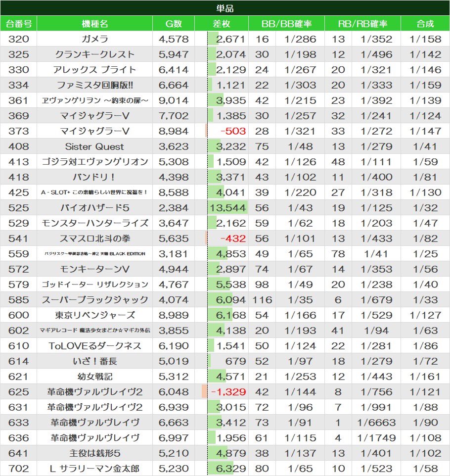450x476 pixels.
Task: Click the RB count 78
Action: pos(338,253)
